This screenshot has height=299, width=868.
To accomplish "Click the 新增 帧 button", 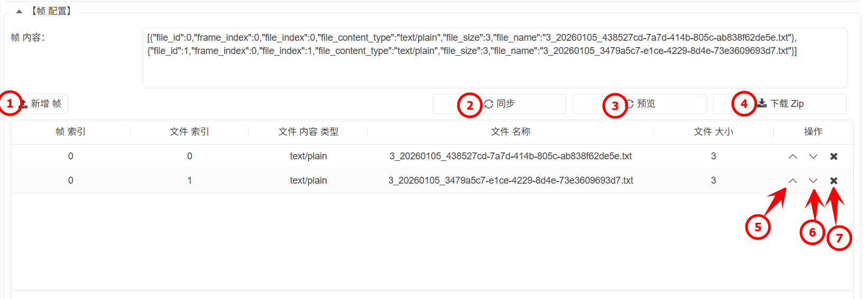I will pyautogui.click(x=41, y=104).
